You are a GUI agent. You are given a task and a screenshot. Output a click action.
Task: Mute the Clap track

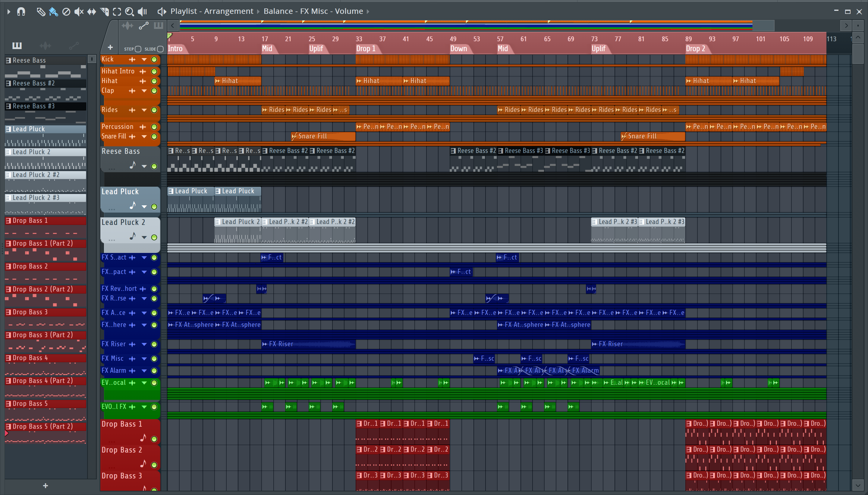point(154,91)
